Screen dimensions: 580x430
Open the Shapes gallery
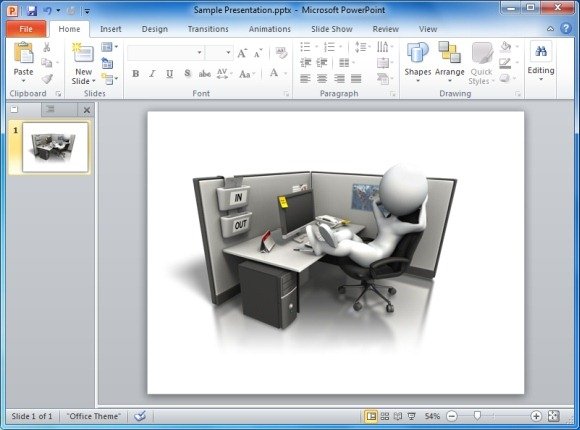click(x=418, y=61)
